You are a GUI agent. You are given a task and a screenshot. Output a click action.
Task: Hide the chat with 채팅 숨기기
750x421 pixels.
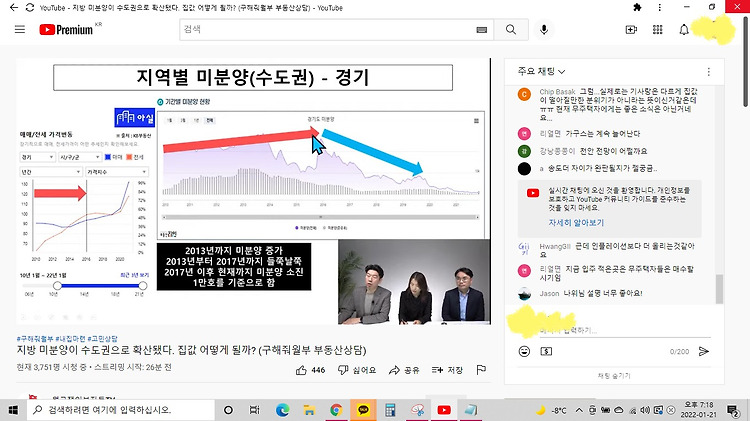point(614,376)
